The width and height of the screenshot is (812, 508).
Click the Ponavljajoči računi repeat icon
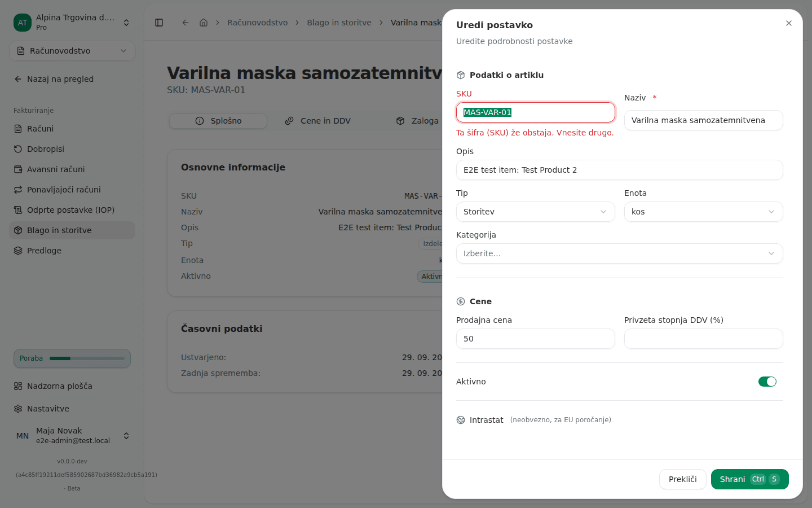click(x=18, y=190)
